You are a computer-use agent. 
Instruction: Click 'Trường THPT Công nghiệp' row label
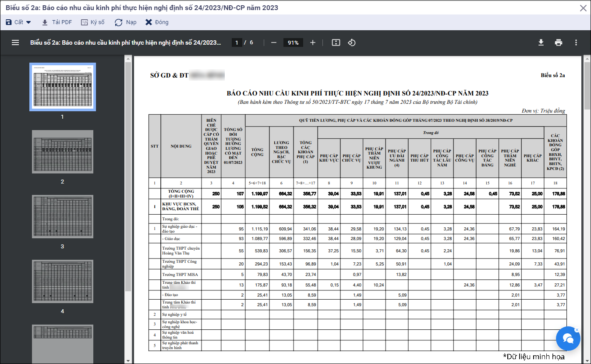[x=180, y=264]
